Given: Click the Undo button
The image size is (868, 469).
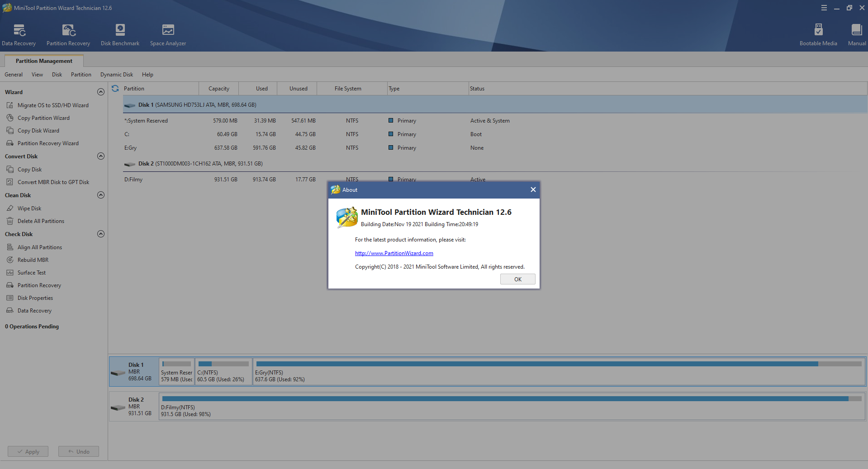Looking at the screenshot, I should click(x=79, y=451).
